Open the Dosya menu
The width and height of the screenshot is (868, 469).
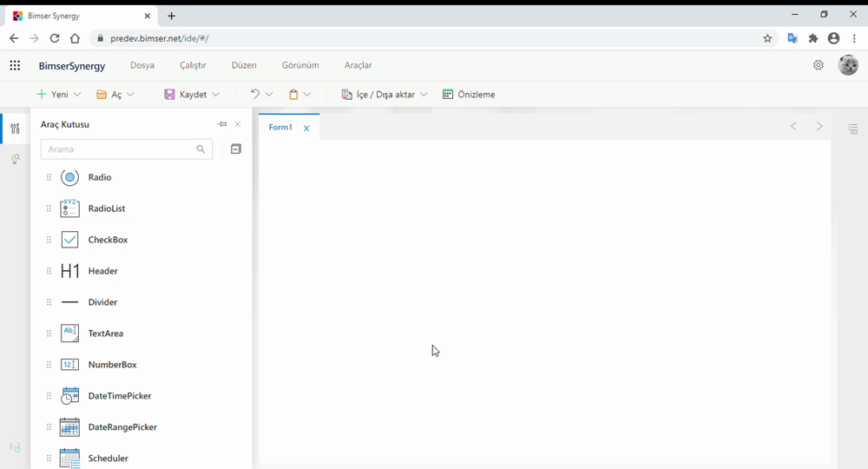142,65
